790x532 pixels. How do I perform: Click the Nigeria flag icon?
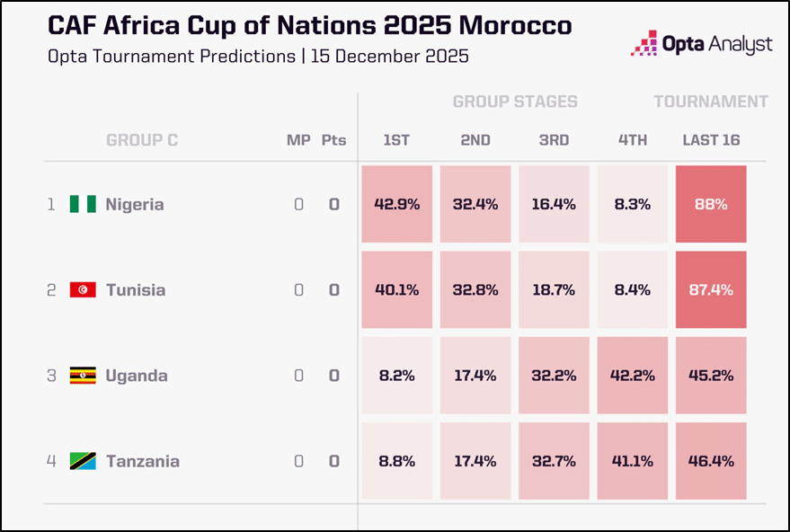coord(83,204)
